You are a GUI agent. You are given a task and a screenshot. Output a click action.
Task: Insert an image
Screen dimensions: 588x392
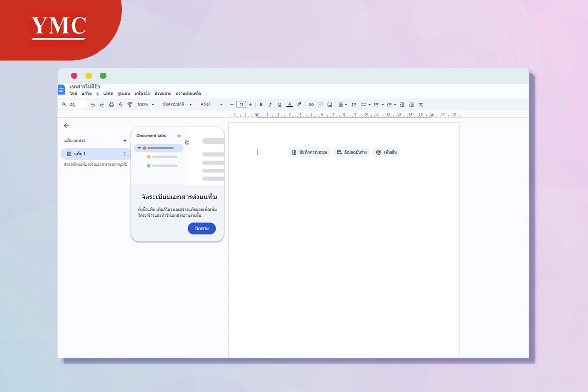coord(330,104)
